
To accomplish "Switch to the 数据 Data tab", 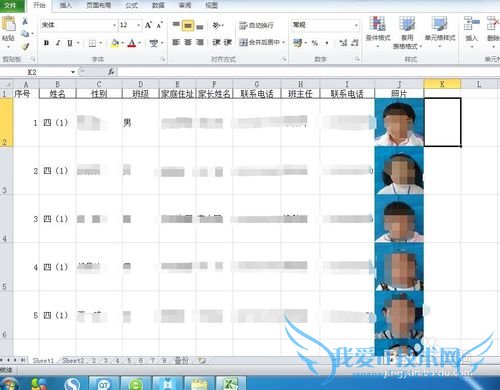I will click(158, 5).
